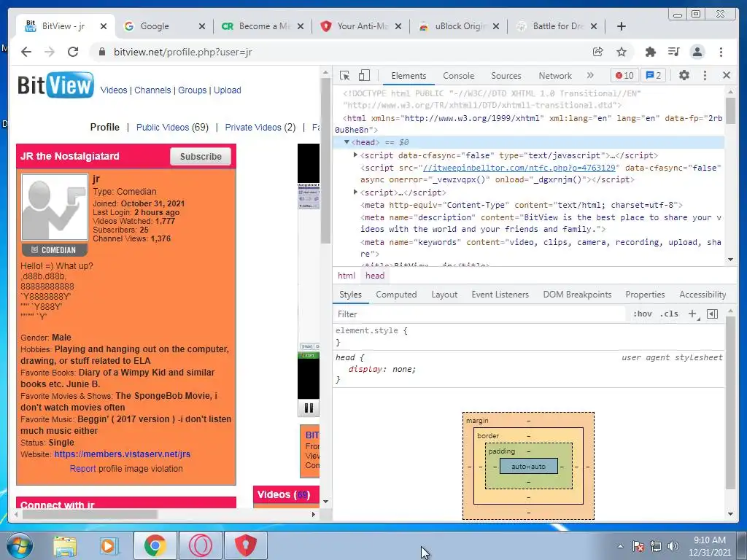Reload the BitView page
The width and height of the screenshot is (747, 560).
(73, 52)
